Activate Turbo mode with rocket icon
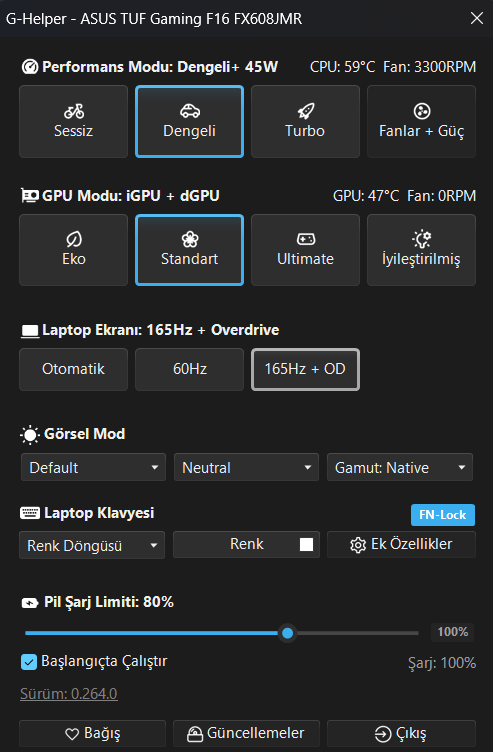The image size is (493, 752). click(x=305, y=121)
